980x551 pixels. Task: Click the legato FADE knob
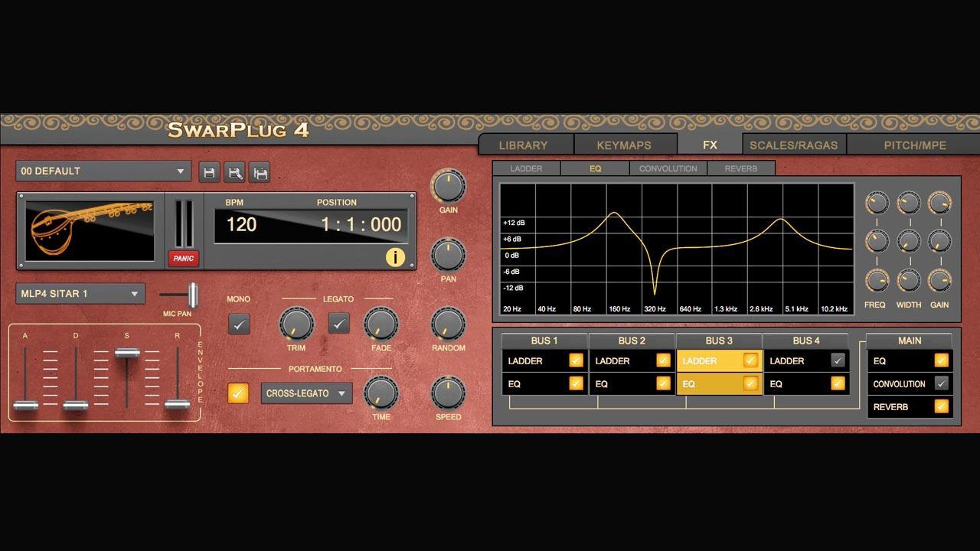(381, 324)
